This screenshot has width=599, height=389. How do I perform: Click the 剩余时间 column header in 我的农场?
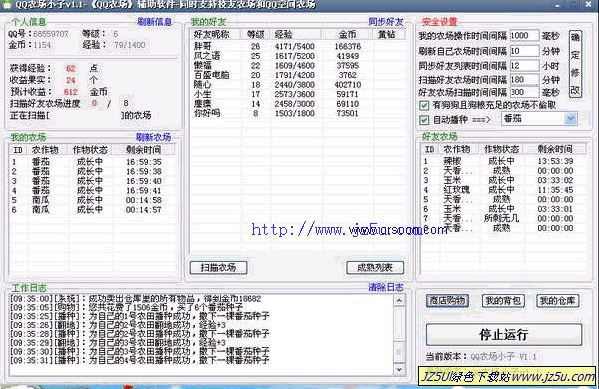[144, 150]
